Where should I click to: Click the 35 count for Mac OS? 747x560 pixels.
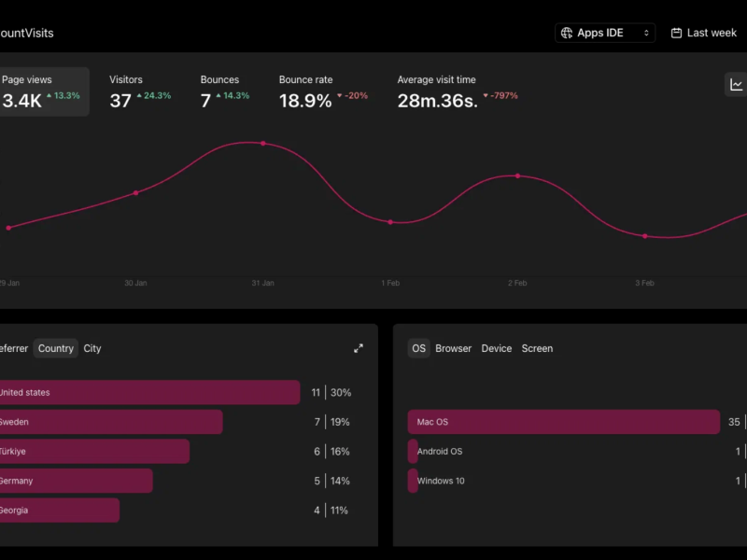click(734, 422)
